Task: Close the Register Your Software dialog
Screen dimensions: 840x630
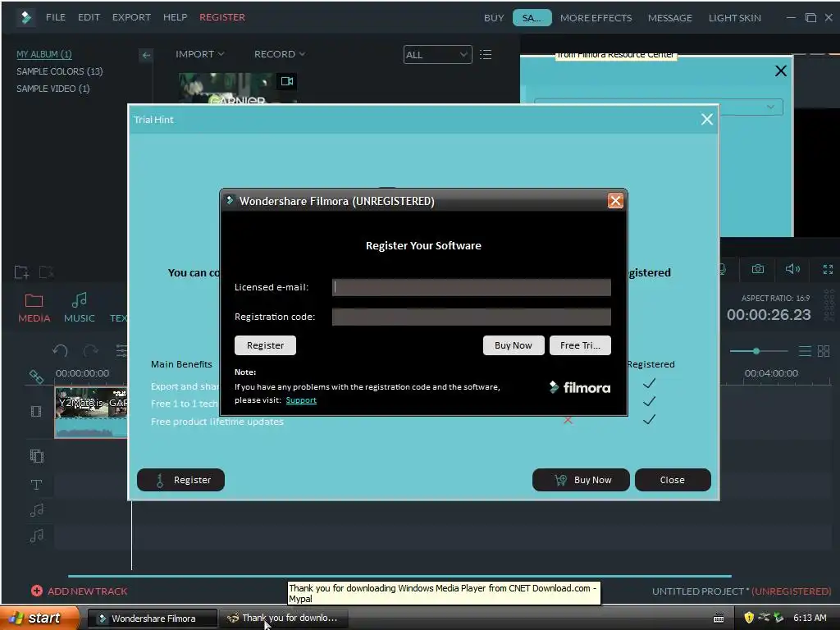Action: pyautogui.click(x=615, y=201)
